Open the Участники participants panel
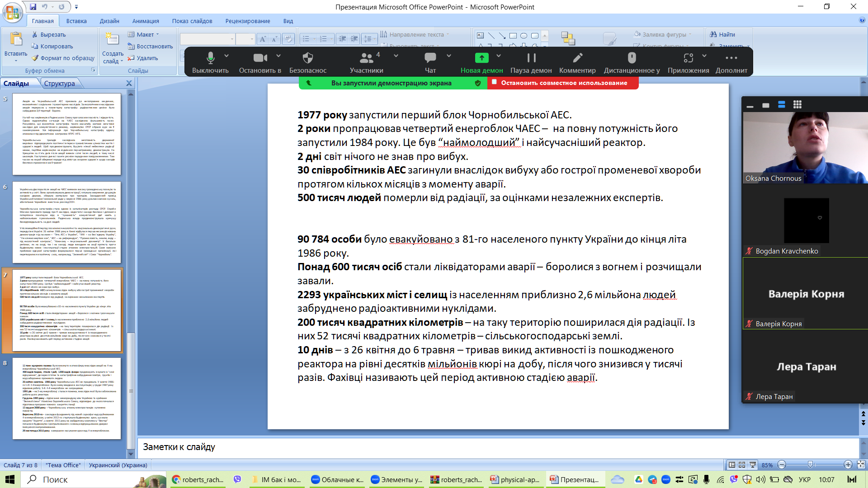The width and height of the screenshot is (868, 488). (x=366, y=62)
